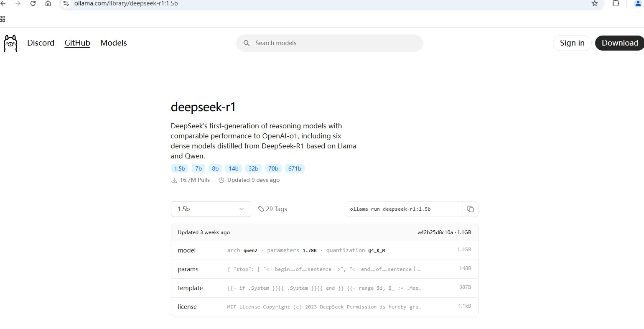Click the browser reload icon
Viewport: 644px width, 329px height.
click(33, 3)
